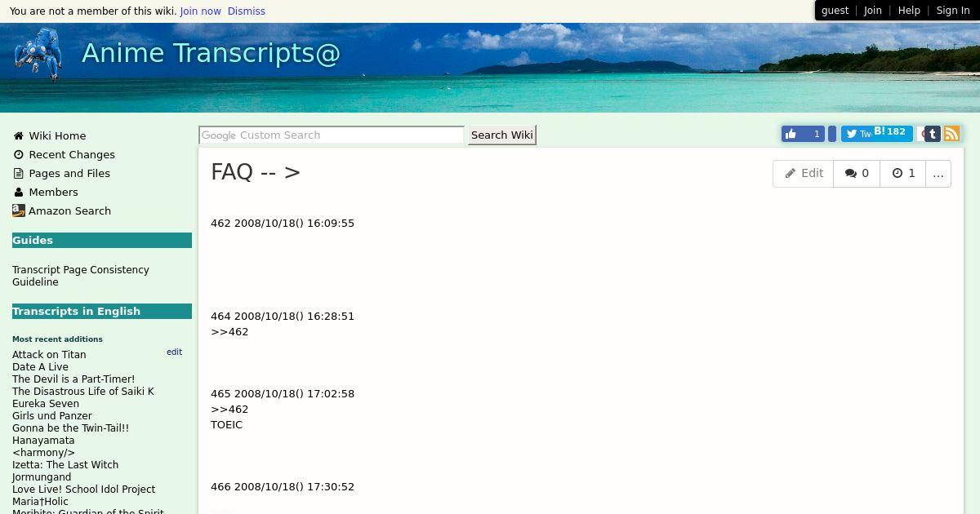Open the Attack on Titan transcript
Screen dimensions: 980x514
(49, 355)
